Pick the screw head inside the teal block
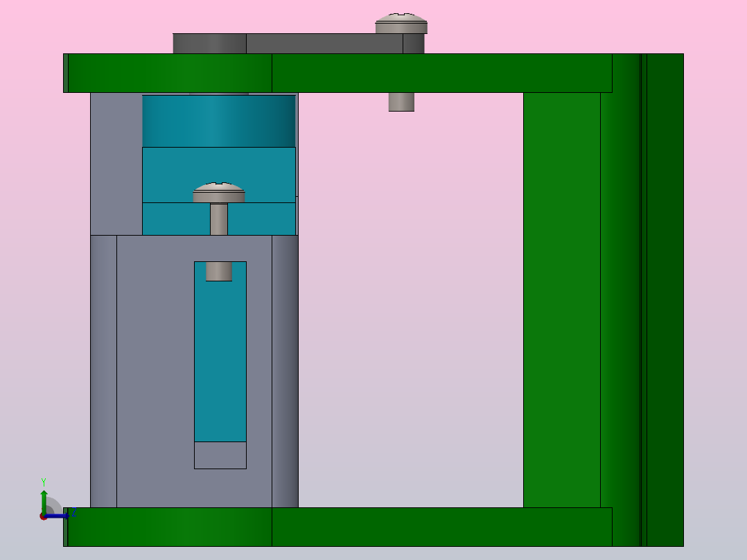 219,193
